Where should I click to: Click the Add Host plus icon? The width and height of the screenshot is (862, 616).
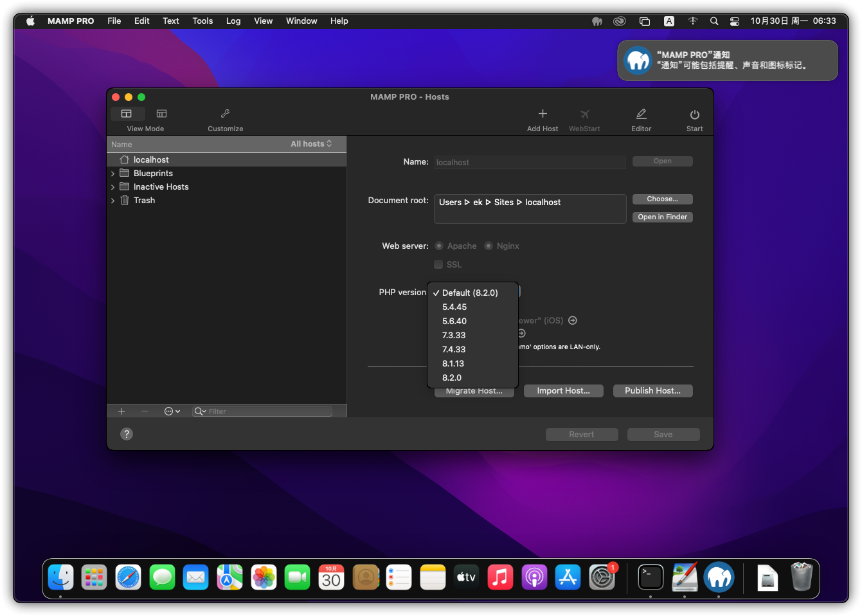point(543,114)
